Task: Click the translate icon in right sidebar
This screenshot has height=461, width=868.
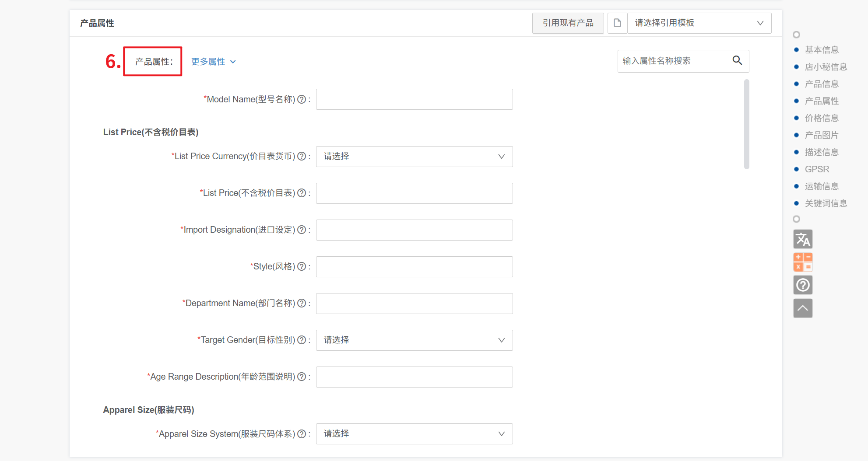Action: point(802,239)
